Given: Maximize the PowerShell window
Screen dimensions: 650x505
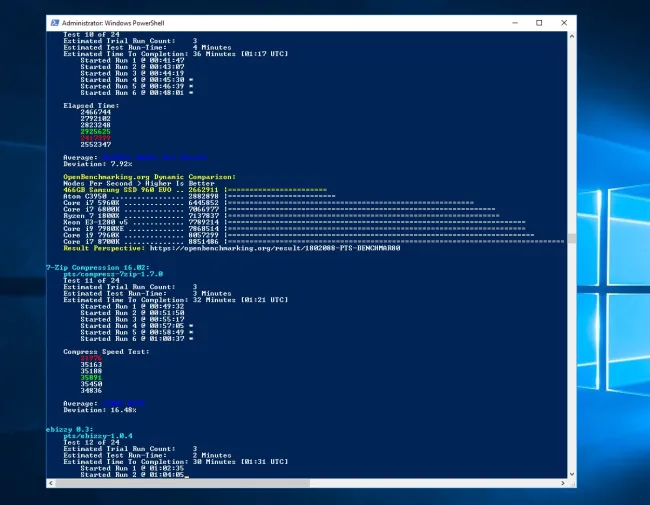Looking at the screenshot, I should [x=539, y=23].
